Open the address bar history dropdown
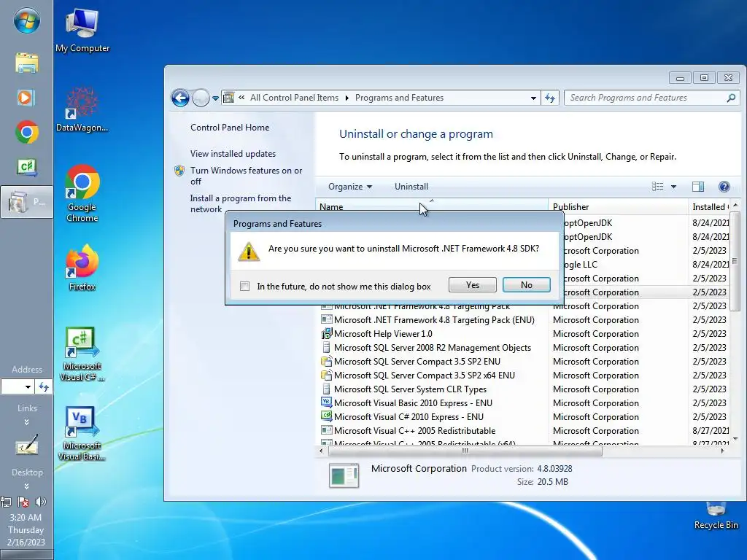747x560 pixels. (x=533, y=98)
